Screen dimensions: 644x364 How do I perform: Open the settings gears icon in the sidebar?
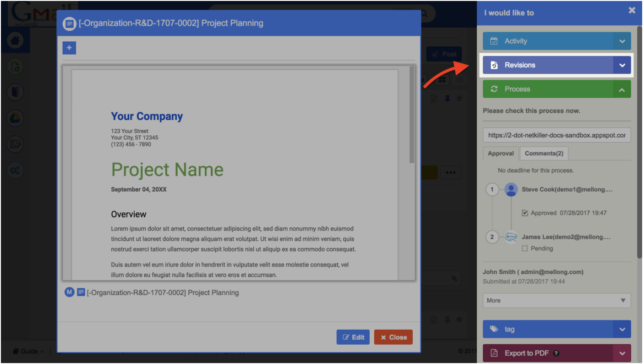point(15,171)
